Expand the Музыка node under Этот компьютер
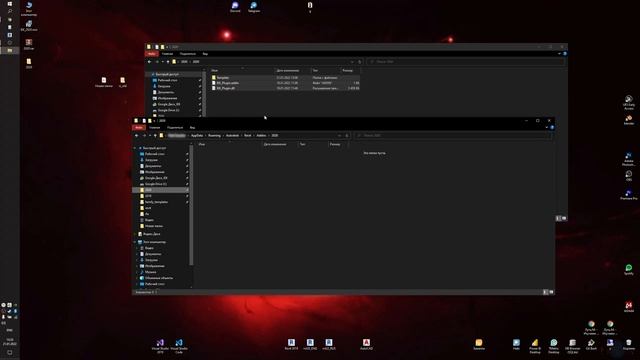 pyautogui.click(x=138, y=272)
